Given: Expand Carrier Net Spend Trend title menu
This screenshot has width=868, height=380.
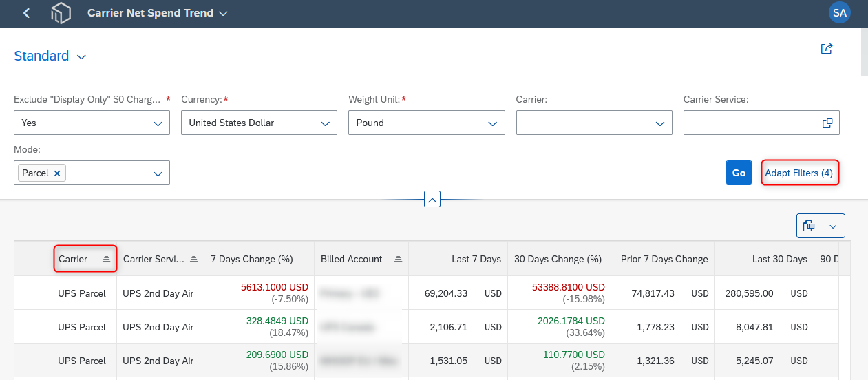Looking at the screenshot, I should (x=222, y=13).
